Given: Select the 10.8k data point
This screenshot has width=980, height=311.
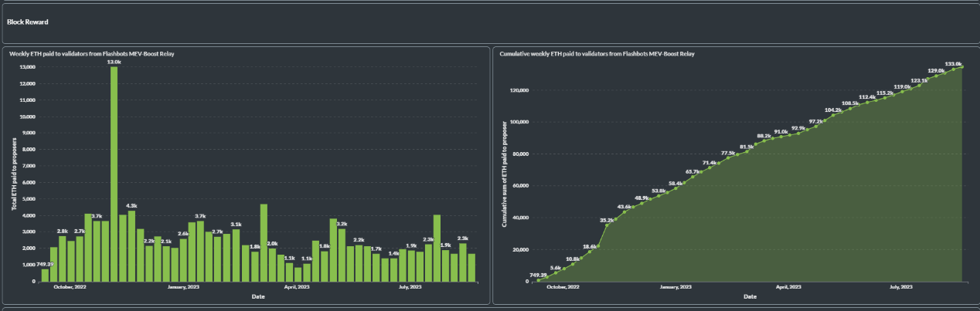Looking at the screenshot, I should tap(572, 264).
